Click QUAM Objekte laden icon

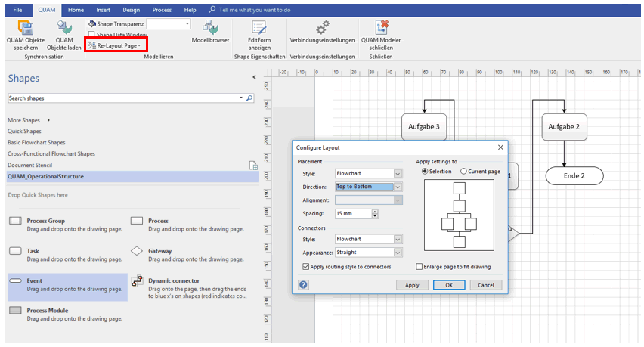tap(64, 27)
